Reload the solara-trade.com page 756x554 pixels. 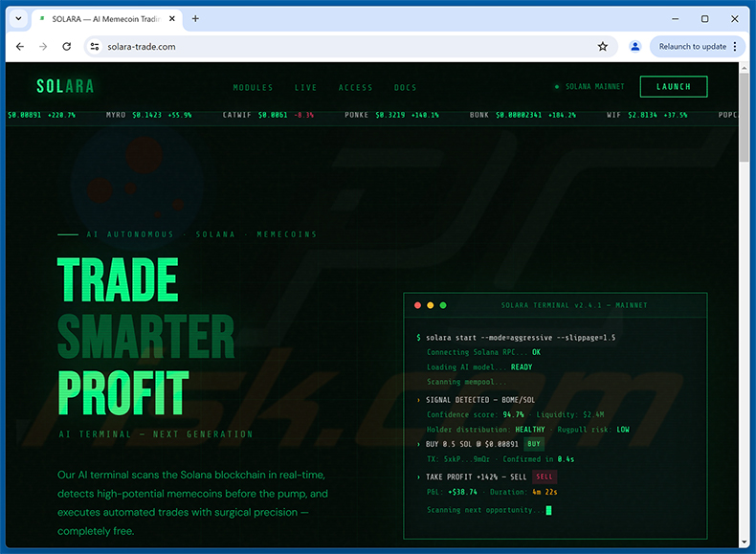(x=67, y=46)
